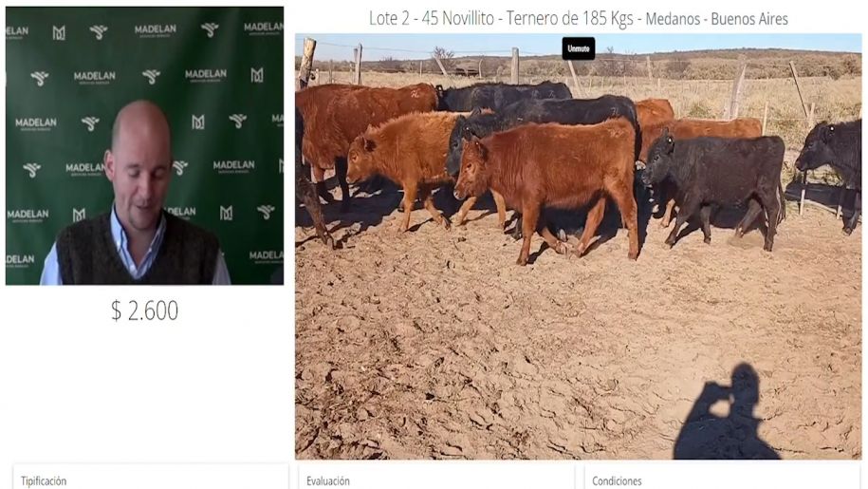This screenshot has width=868, height=489.
Task: Click the Unmute button on the cattle video
Action: (x=579, y=48)
